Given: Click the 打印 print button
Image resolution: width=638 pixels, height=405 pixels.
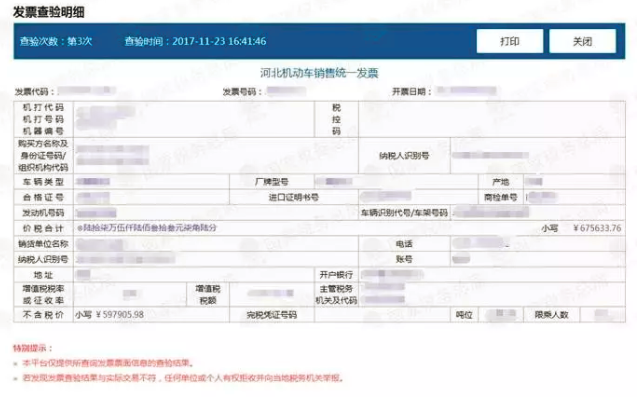Looking at the screenshot, I should (510, 42).
